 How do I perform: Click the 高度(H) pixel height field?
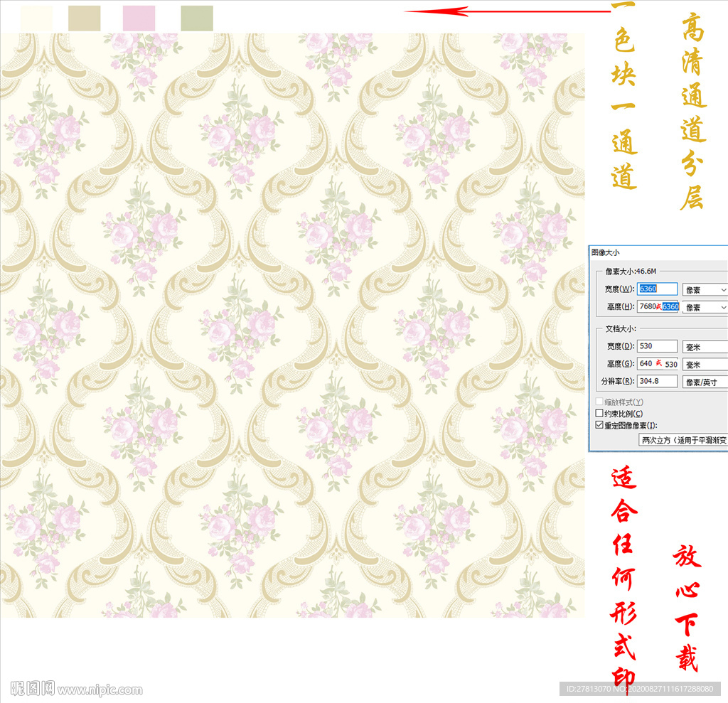(x=657, y=306)
